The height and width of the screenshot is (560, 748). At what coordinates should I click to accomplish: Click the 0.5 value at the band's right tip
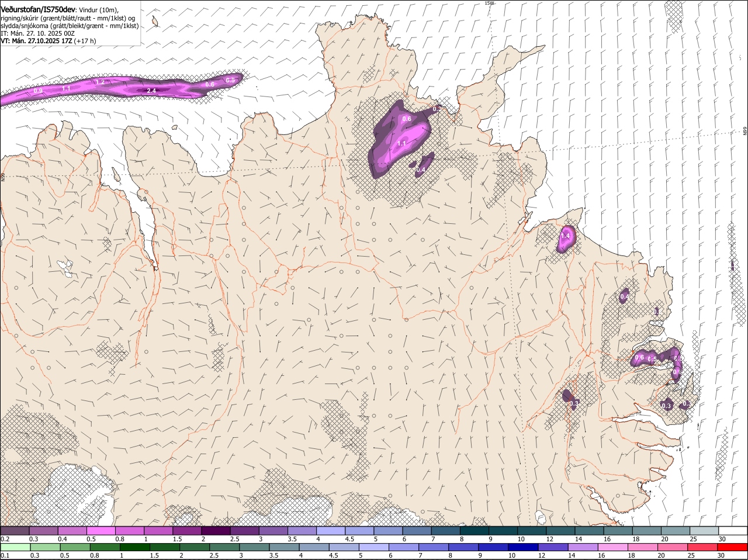(x=230, y=80)
